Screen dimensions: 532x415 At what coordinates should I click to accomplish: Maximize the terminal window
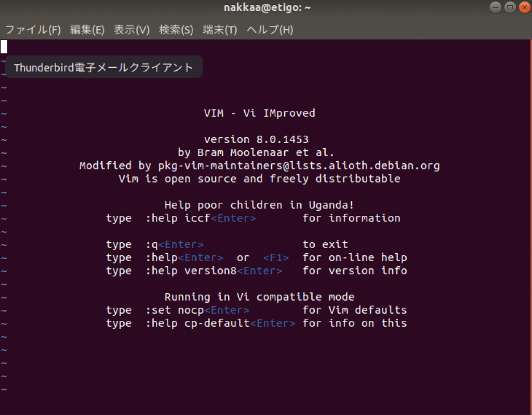coord(510,7)
